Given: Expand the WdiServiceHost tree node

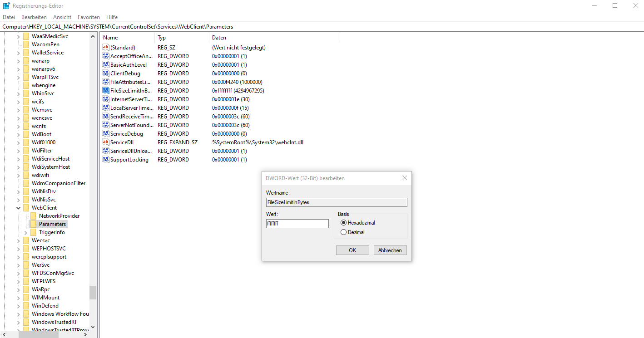Looking at the screenshot, I should click(19, 159).
